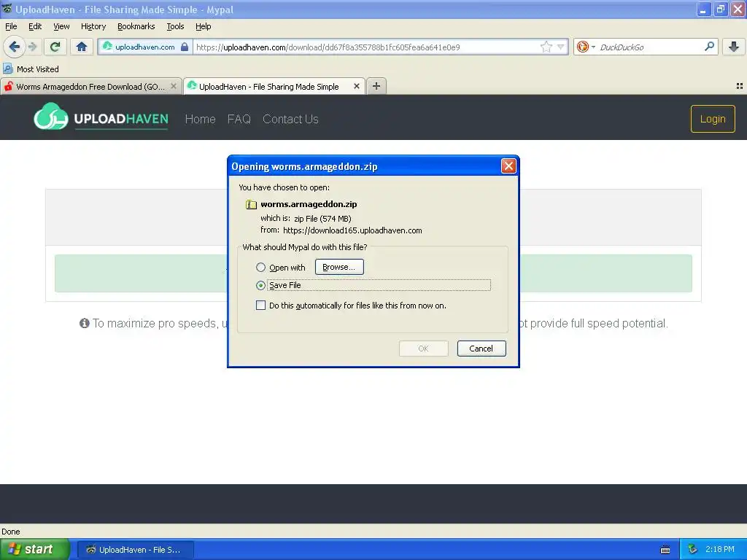Open the Contact Us link
The width and height of the screenshot is (747, 560).
(x=290, y=119)
